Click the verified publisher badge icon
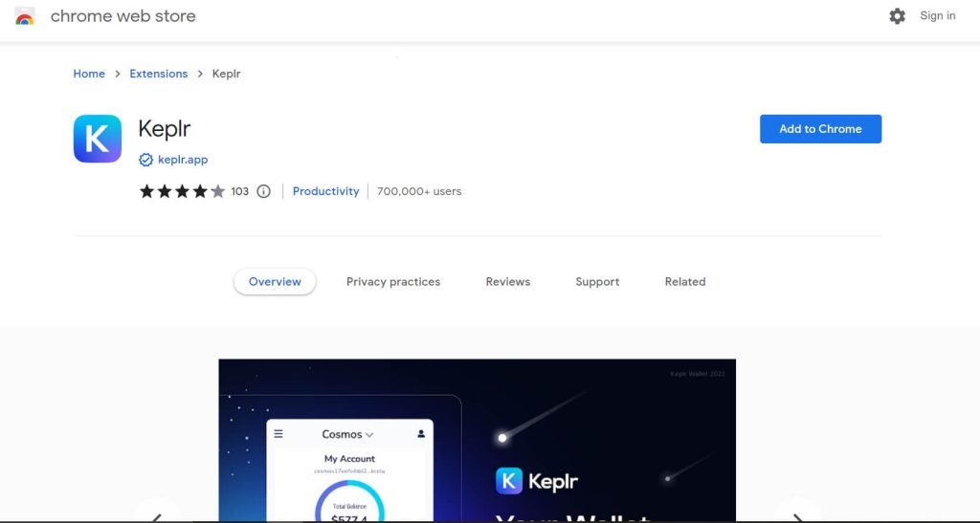This screenshot has height=523, width=980. tap(145, 160)
